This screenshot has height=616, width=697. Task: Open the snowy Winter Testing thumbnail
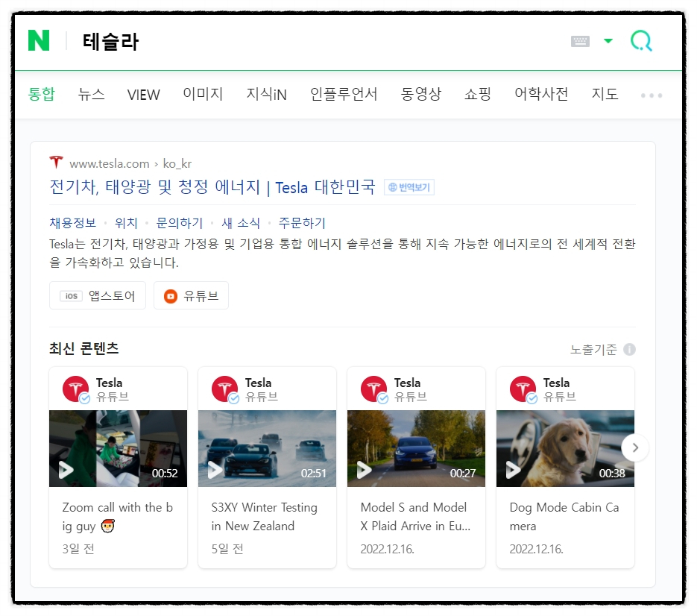pos(267,448)
